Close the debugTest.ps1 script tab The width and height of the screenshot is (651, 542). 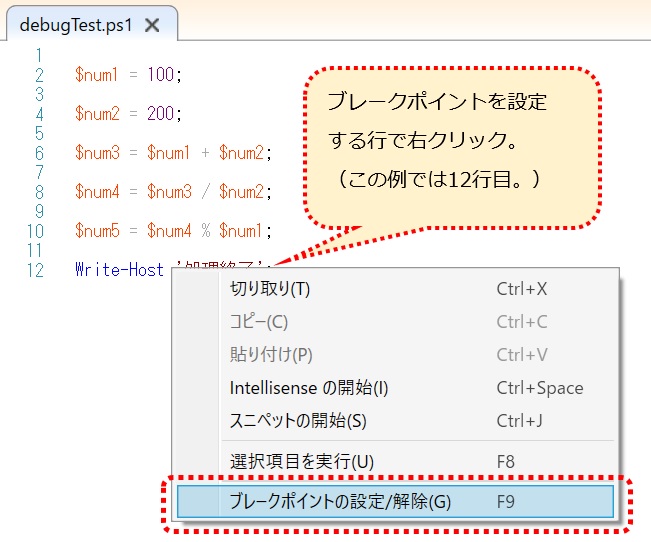[152, 25]
